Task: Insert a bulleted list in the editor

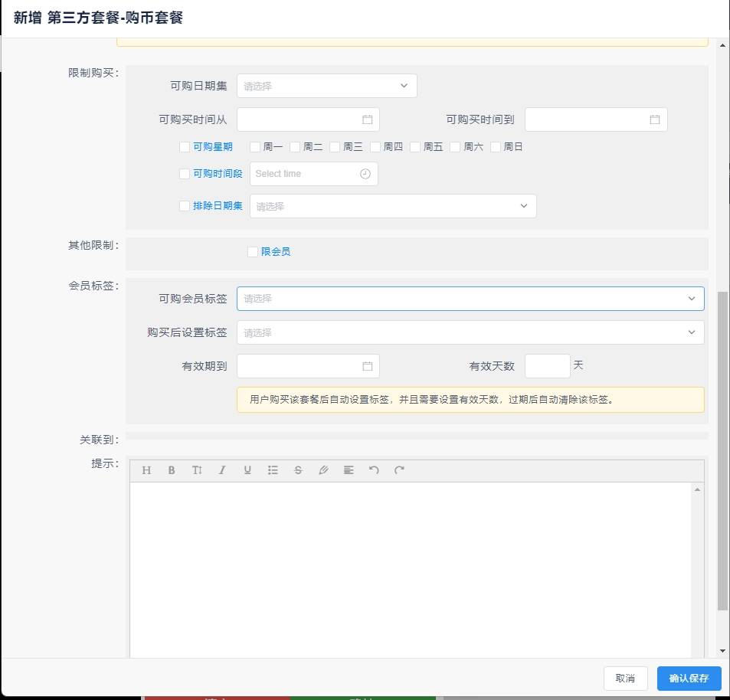Action: click(273, 470)
